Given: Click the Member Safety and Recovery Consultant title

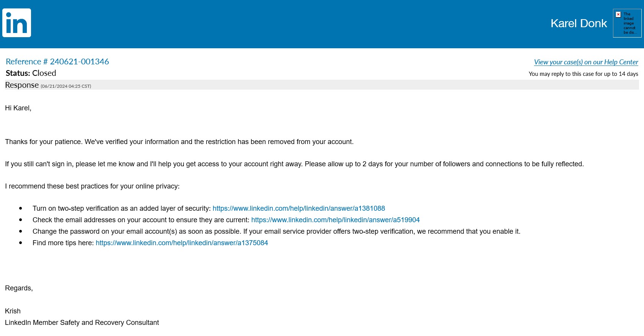Looking at the screenshot, I should pyautogui.click(x=82, y=323).
